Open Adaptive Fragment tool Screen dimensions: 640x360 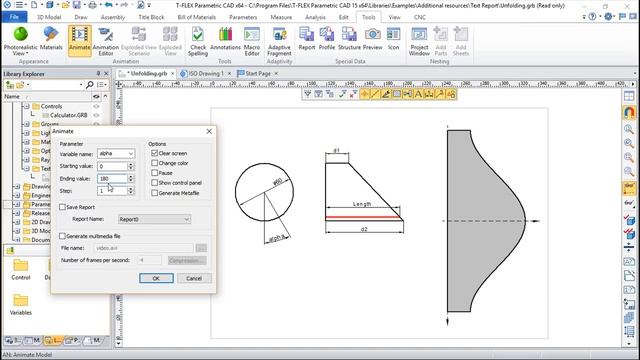coord(280,40)
